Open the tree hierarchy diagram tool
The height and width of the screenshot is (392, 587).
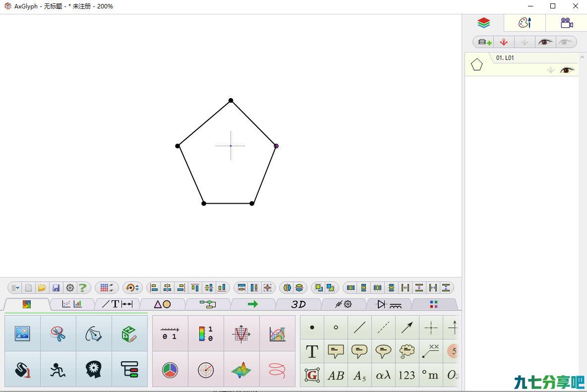click(x=129, y=370)
